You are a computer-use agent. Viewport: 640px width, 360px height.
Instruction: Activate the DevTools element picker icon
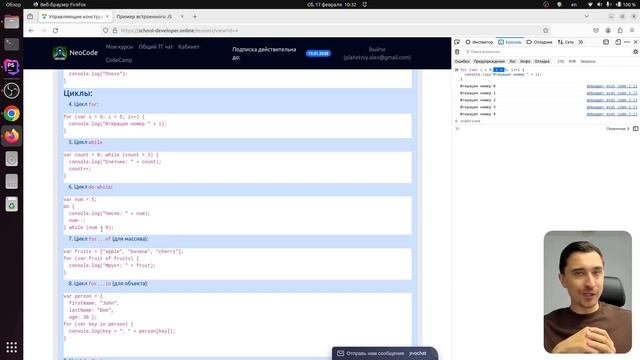(x=457, y=42)
